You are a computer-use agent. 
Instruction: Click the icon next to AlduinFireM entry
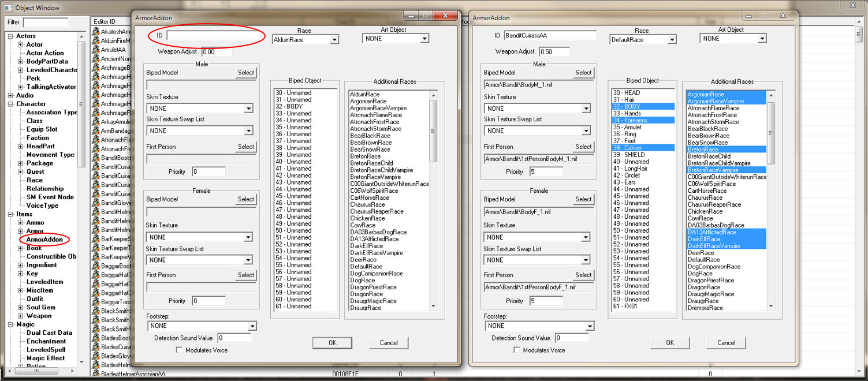tap(96, 41)
